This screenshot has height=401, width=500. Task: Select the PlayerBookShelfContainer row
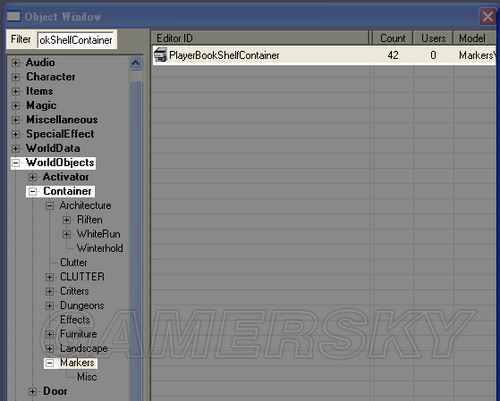point(324,55)
